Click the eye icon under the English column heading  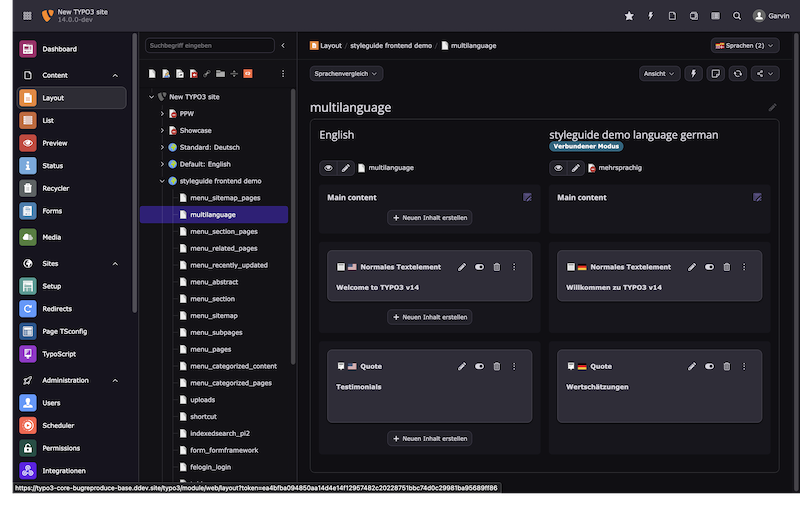(x=328, y=168)
